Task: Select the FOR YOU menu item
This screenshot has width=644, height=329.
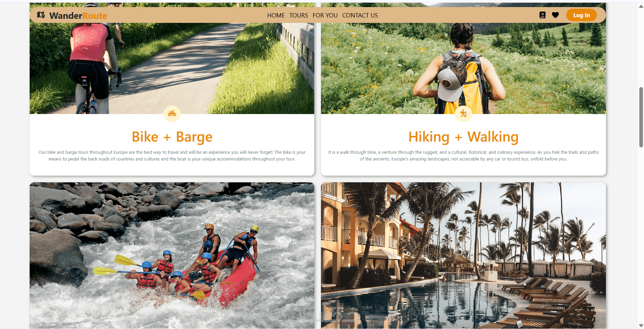Action: [x=325, y=15]
